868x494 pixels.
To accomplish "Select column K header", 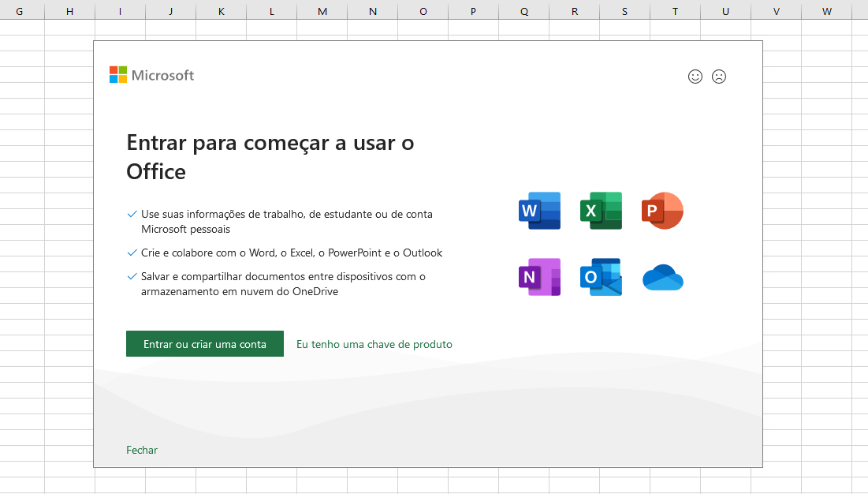I will click(221, 11).
